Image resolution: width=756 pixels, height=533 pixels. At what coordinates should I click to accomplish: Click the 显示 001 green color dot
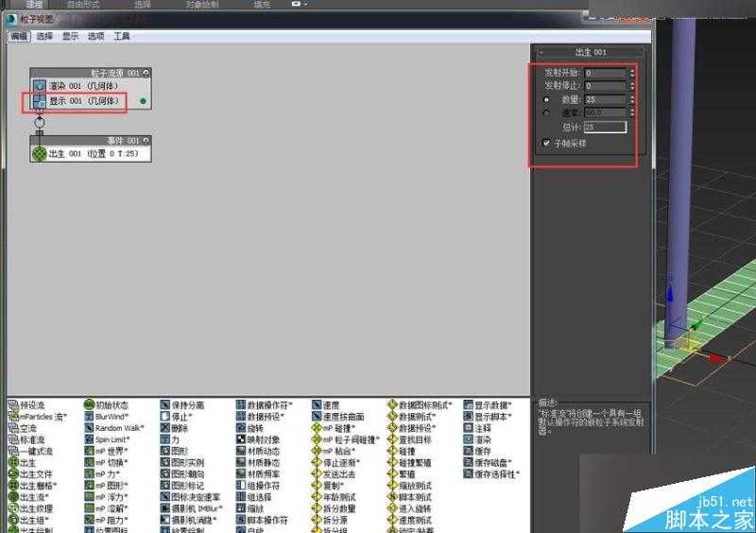click(143, 101)
